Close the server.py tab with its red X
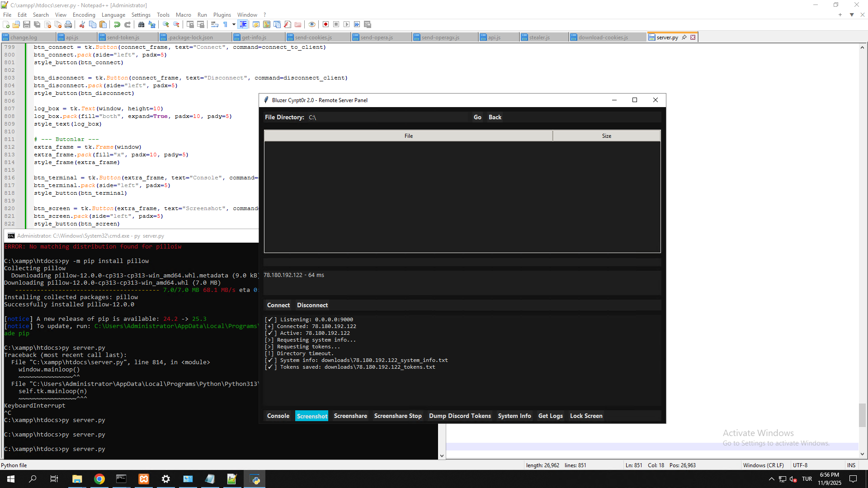Viewport: 868px width, 488px height. click(x=693, y=37)
